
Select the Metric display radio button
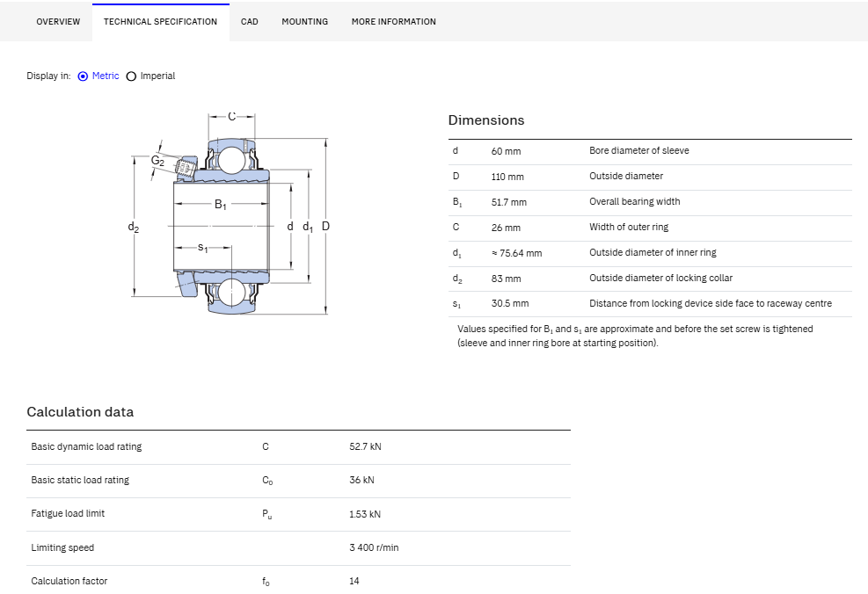83,76
